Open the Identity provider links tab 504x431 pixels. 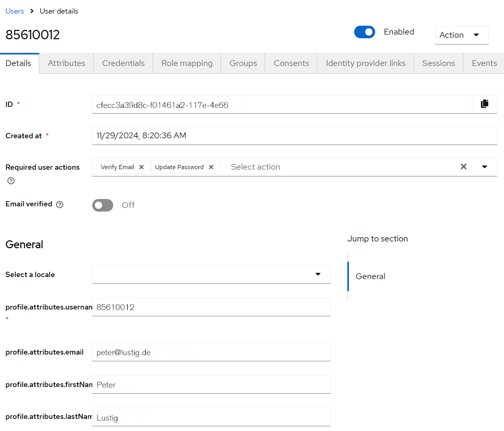[366, 63]
